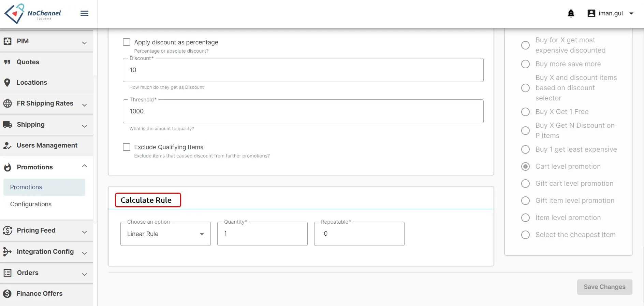
Task: Click the Promotions flame icon
Action: point(8,167)
